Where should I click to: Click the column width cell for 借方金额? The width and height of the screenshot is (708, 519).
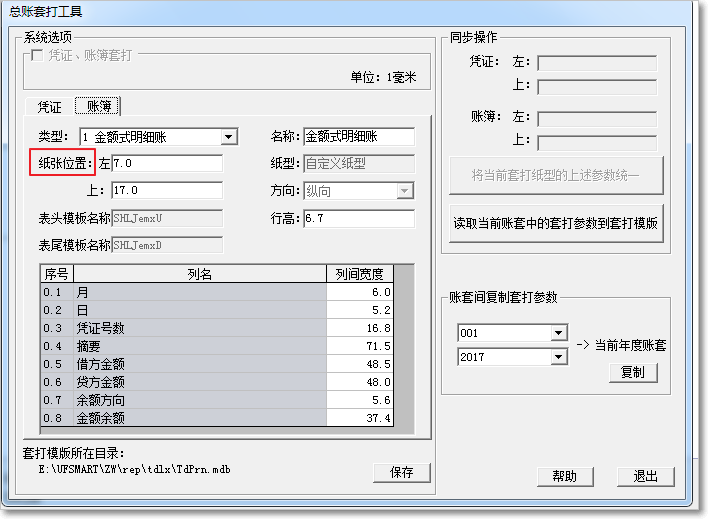click(360, 364)
